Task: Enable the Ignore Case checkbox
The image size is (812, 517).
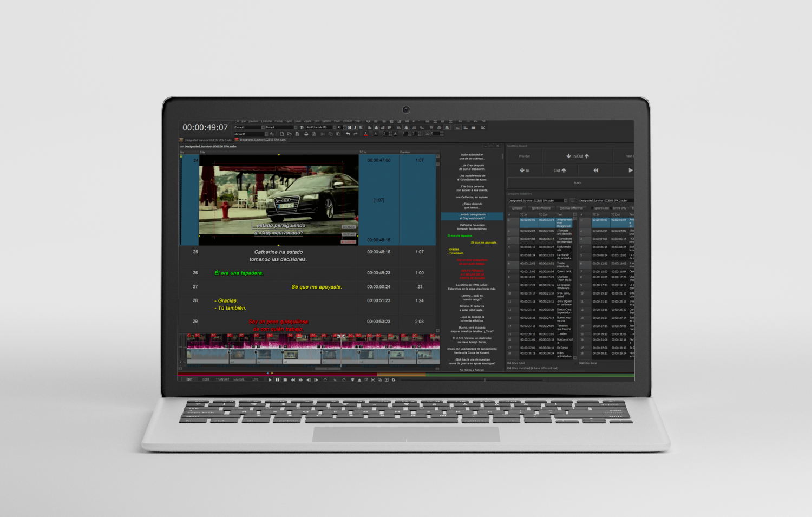Action: point(592,208)
